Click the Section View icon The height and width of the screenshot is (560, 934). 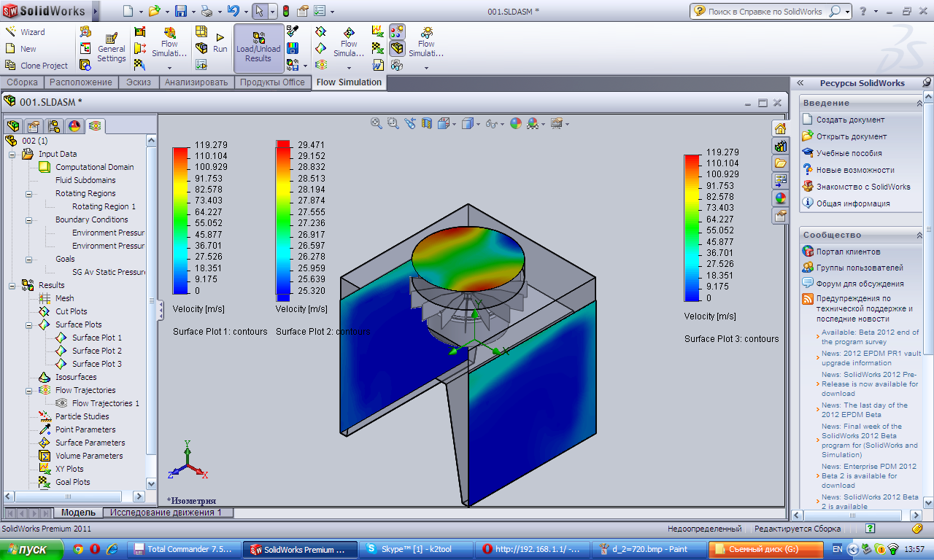[427, 124]
